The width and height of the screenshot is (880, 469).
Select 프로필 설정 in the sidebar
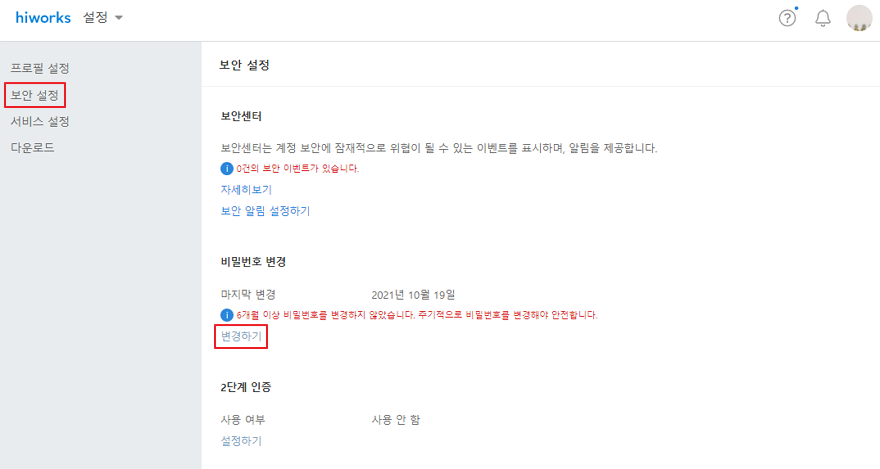[x=40, y=68]
